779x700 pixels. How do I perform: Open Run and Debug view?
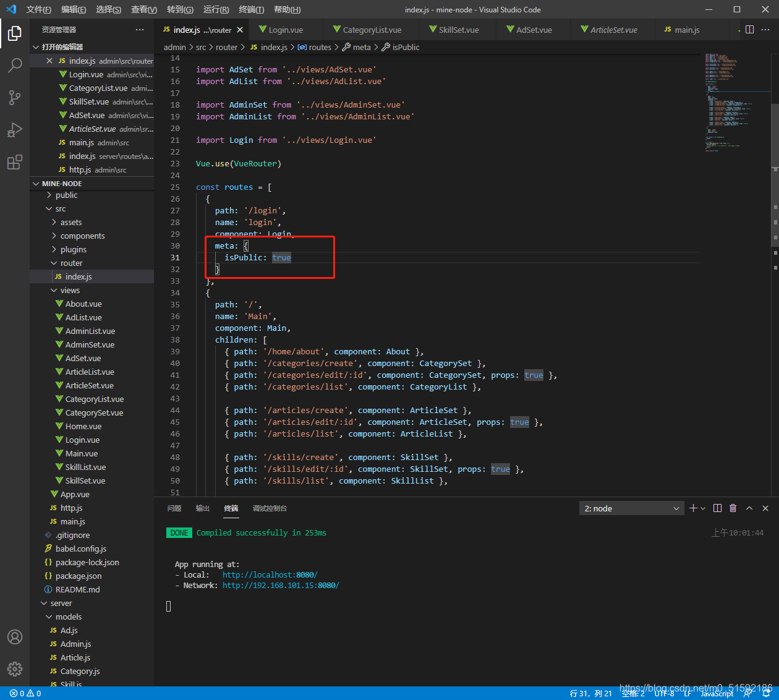click(15, 130)
